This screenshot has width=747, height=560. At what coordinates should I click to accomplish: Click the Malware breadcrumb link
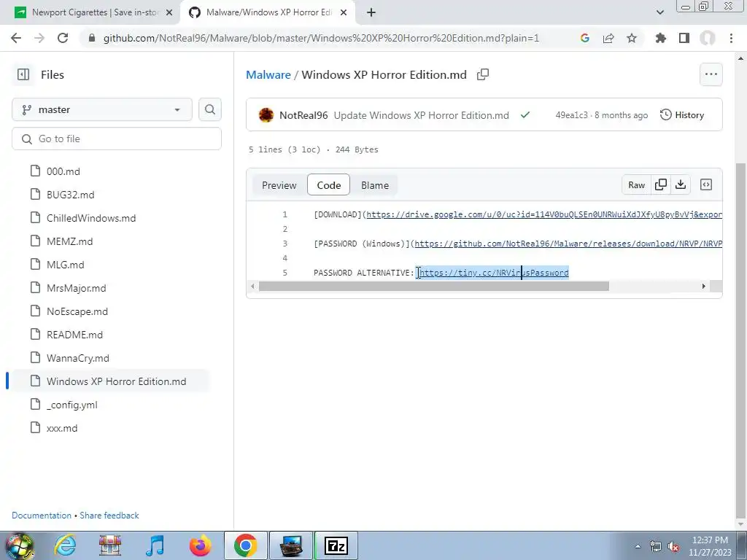268,75
